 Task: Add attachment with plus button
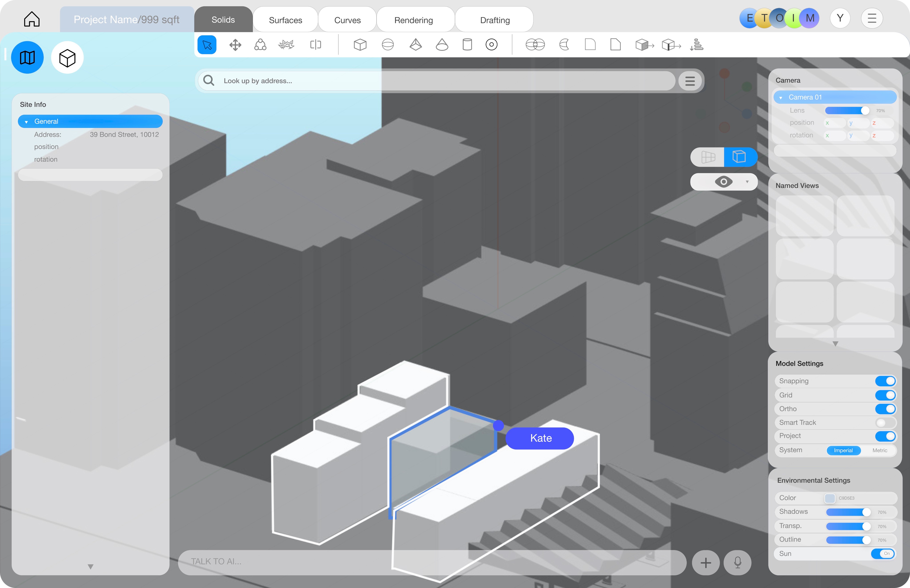[x=706, y=562]
